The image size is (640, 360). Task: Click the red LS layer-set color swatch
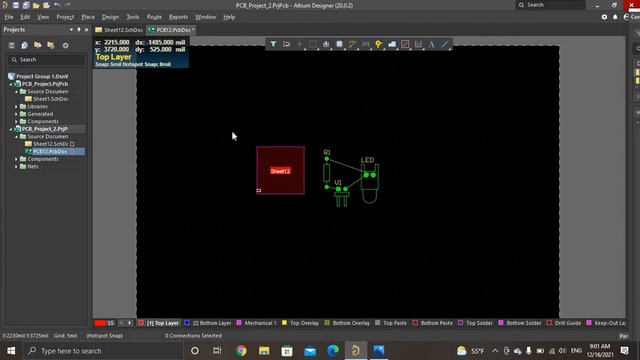coord(100,323)
